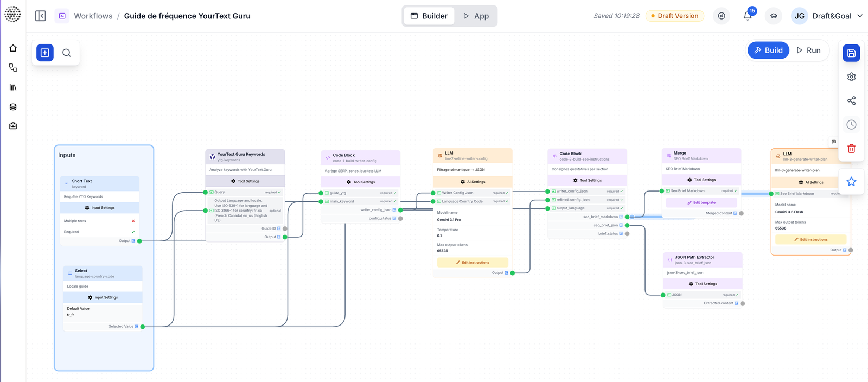The image size is (868, 382).
Task: Click the Query input row
Action: click(x=245, y=192)
